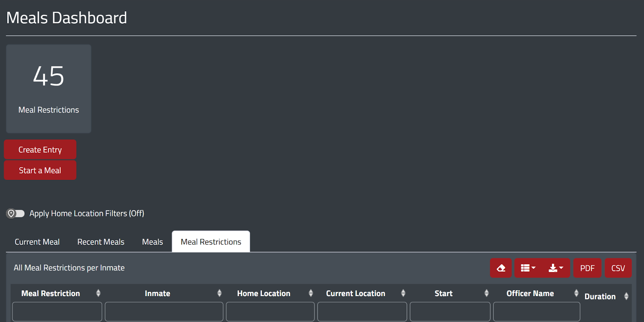644x322 pixels.
Task: Switch to Recent Meals tab
Action: (x=101, y=242)
